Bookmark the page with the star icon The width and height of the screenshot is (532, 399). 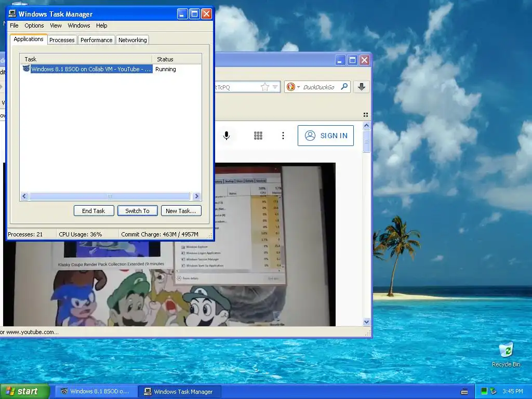265,87
